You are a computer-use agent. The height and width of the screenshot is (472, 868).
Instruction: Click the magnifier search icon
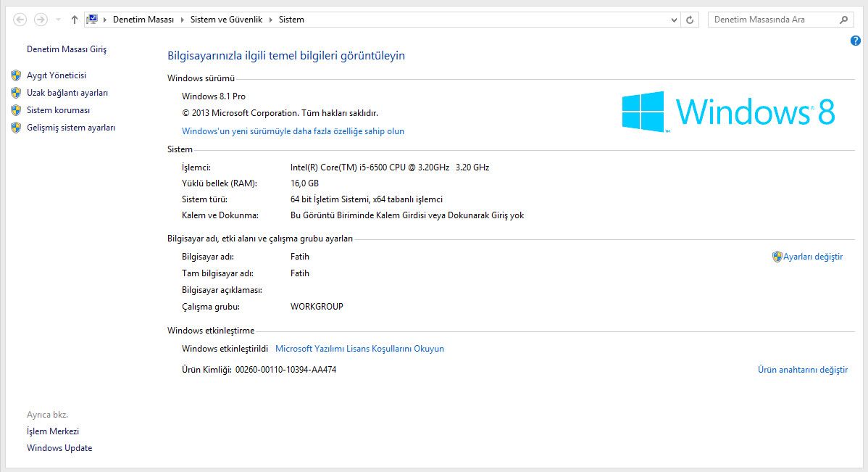click(x=843, y=20)
